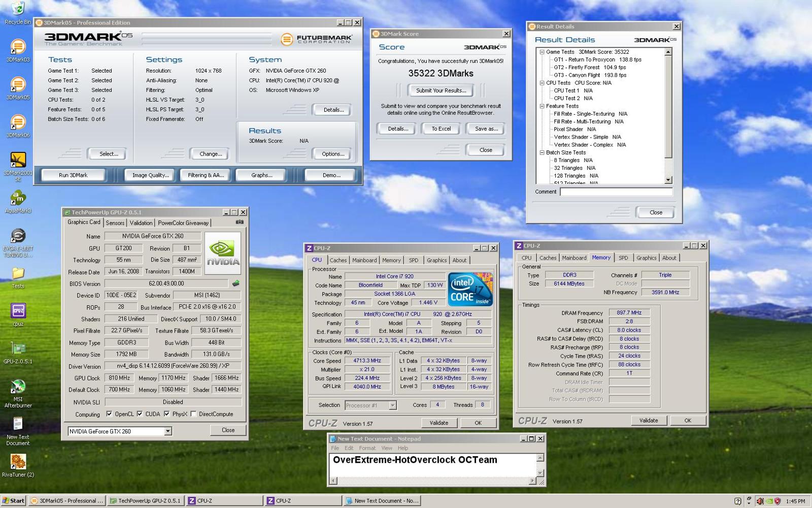Click the GPU-Z BIOS save icon
Screen dimensions: 812x508
pos(235,283)
